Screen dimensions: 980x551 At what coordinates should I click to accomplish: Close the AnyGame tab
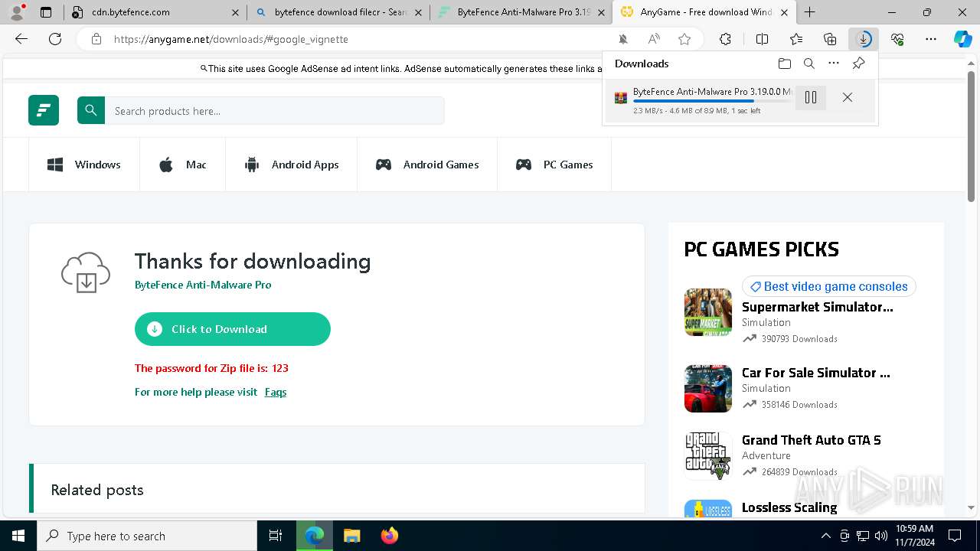(784, 12)
